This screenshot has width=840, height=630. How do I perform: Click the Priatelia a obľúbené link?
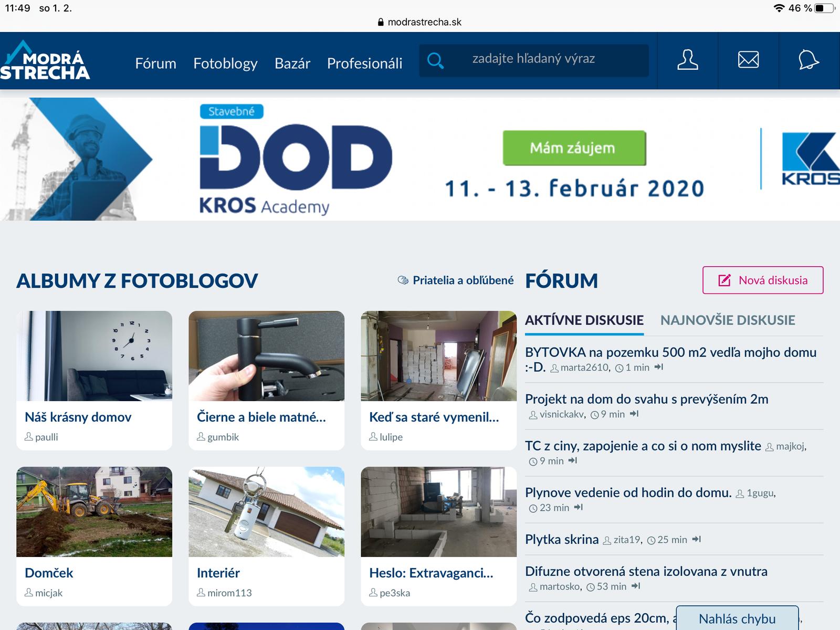(x=456, y=280)
